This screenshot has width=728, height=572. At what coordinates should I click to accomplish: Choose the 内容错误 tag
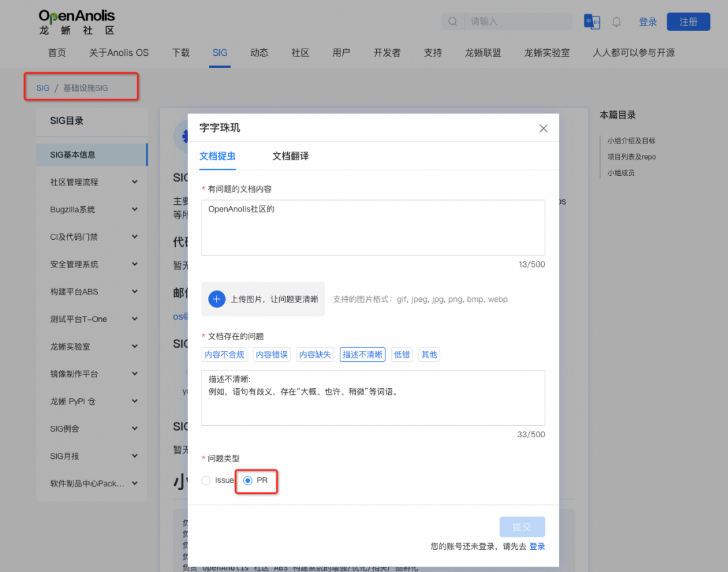[x=272, y=354]
